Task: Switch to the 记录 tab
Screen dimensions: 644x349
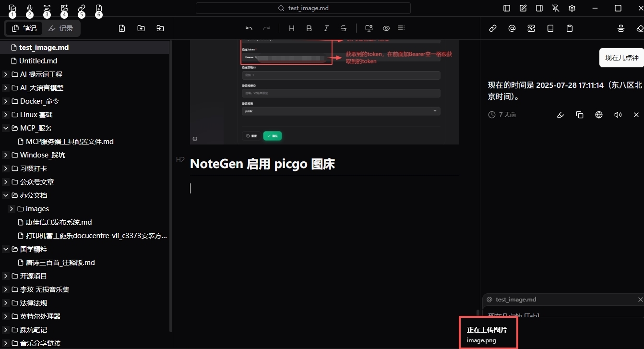Action: 61,28
